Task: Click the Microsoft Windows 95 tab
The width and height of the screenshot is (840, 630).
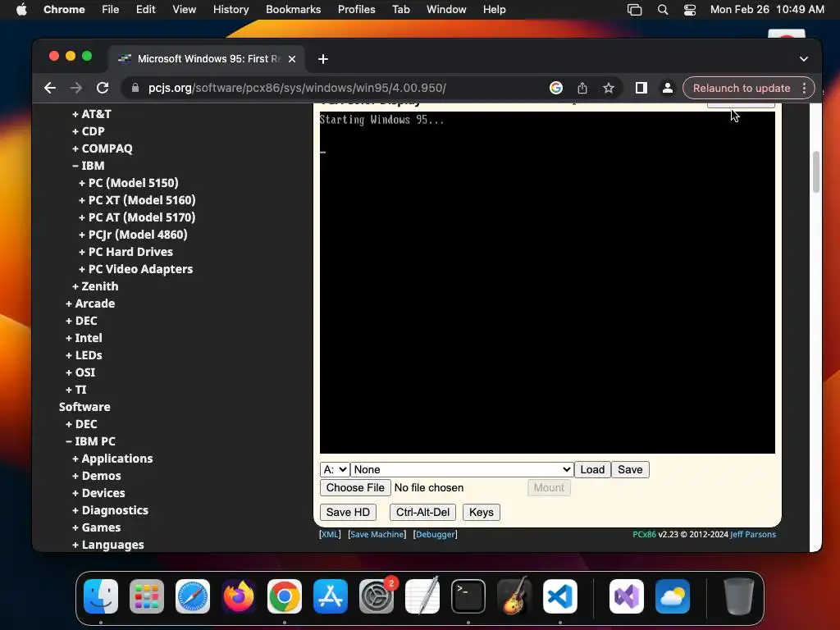Action: pyautogui.click(x=208, y=59)
